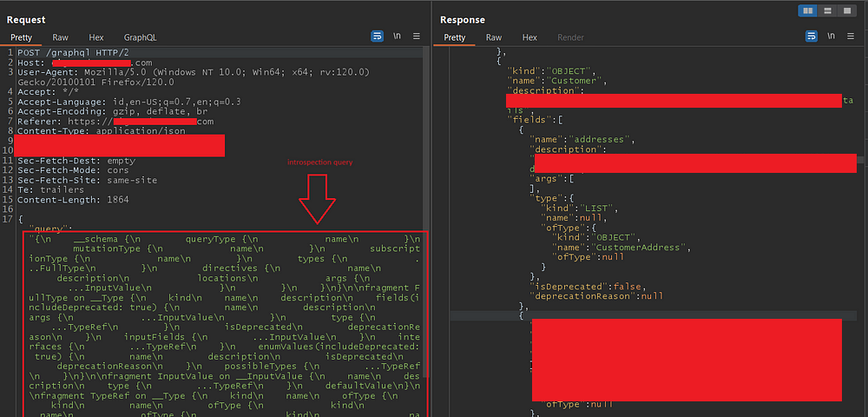Toggle pretty-print formatting icon in Request panel

click(377, 36)
